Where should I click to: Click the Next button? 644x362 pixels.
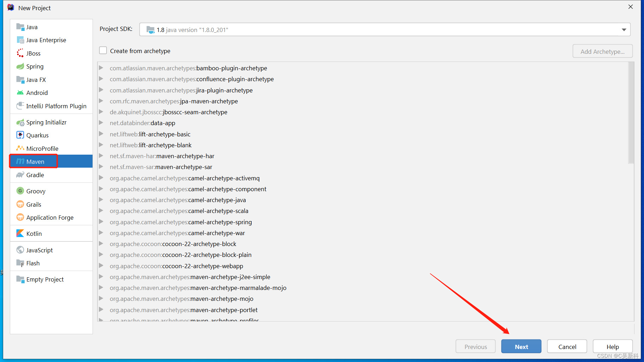[521, 347]
